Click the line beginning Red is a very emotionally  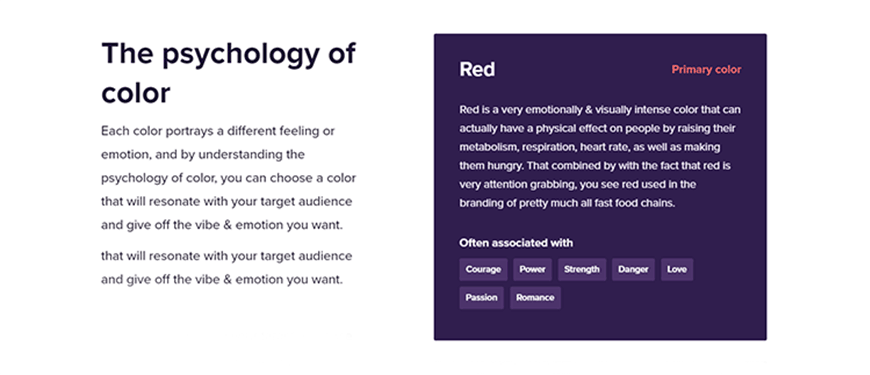click(600, 110)
